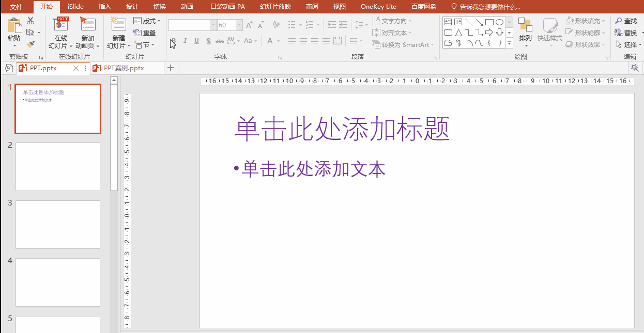Viewport: 644px width, 333px height.
Task: Toggle bold formatting
Action: [173, 40]
